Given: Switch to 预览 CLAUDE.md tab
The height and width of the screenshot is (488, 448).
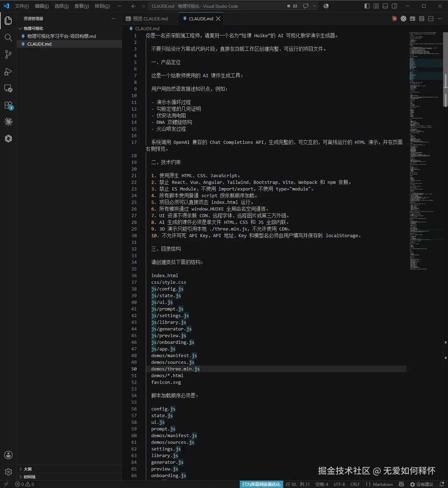Looking at the screenshot, I should point(150,19).
